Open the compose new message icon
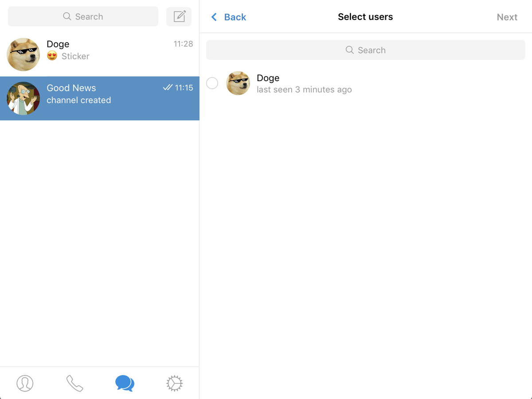The width and height of the screenshot is (532, 399). (179, 16)
